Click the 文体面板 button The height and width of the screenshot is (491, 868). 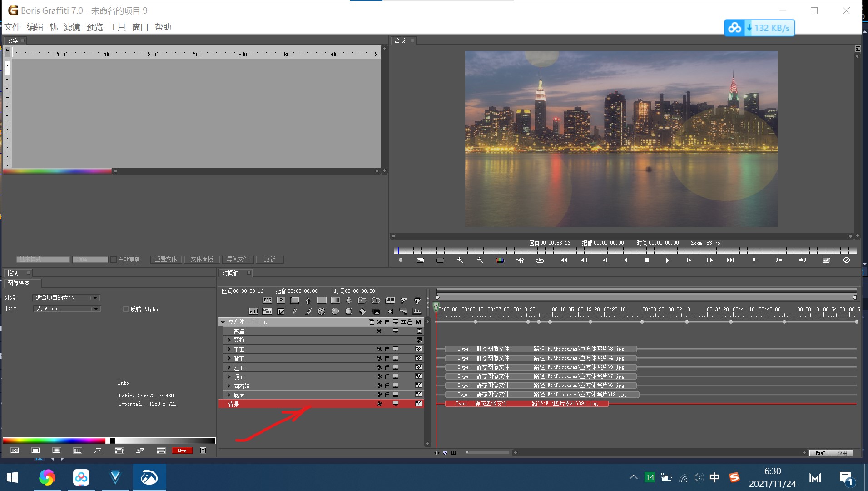coord(202,260)
